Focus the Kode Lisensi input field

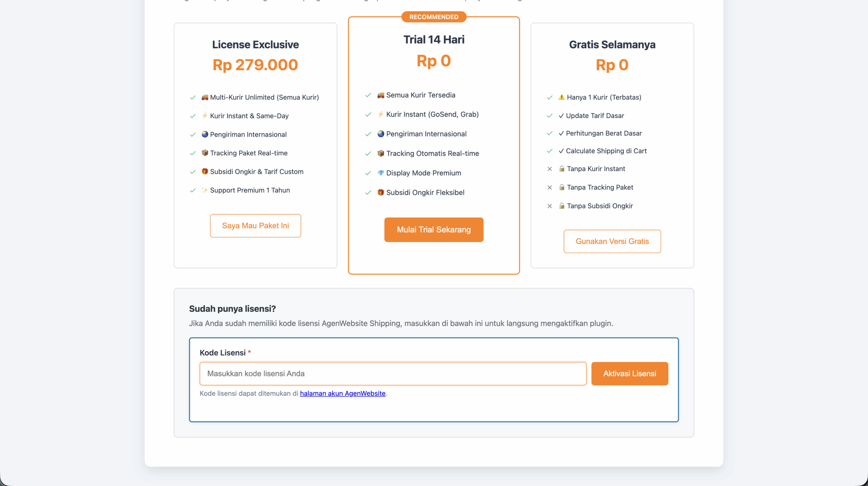[393, 374]
